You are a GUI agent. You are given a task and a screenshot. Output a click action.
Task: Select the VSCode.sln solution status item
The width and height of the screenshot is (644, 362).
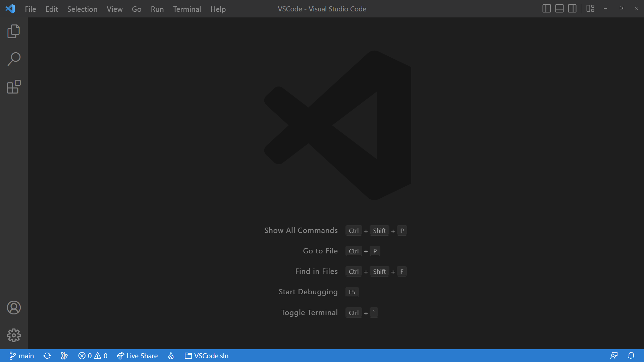click(x=207, y=356)
